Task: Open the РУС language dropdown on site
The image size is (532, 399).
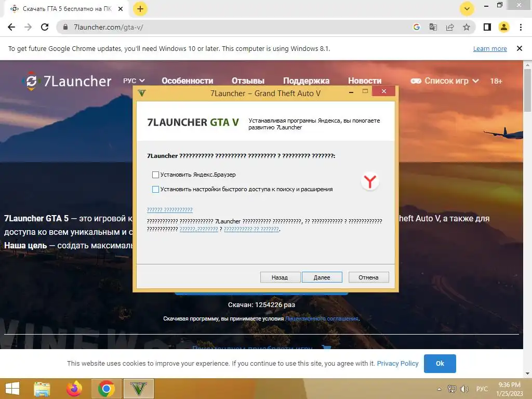Action: coord(134,81)
